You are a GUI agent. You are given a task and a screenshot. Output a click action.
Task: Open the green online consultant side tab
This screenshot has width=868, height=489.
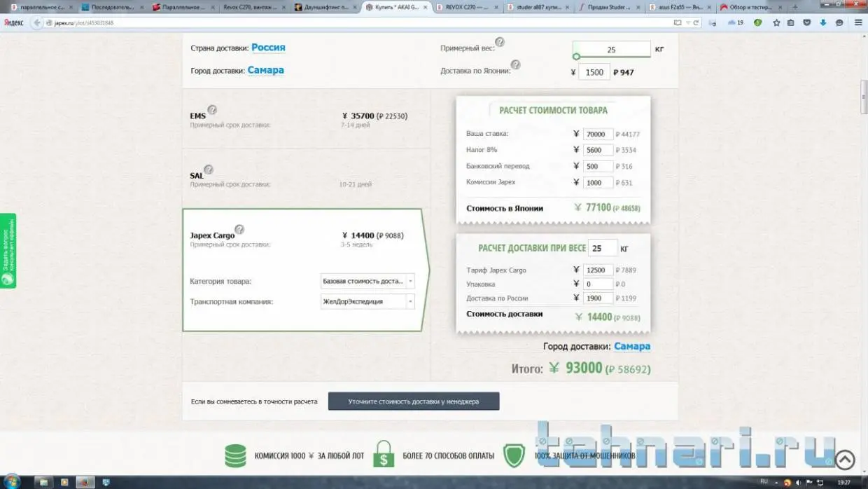click(x=8, y=251)
